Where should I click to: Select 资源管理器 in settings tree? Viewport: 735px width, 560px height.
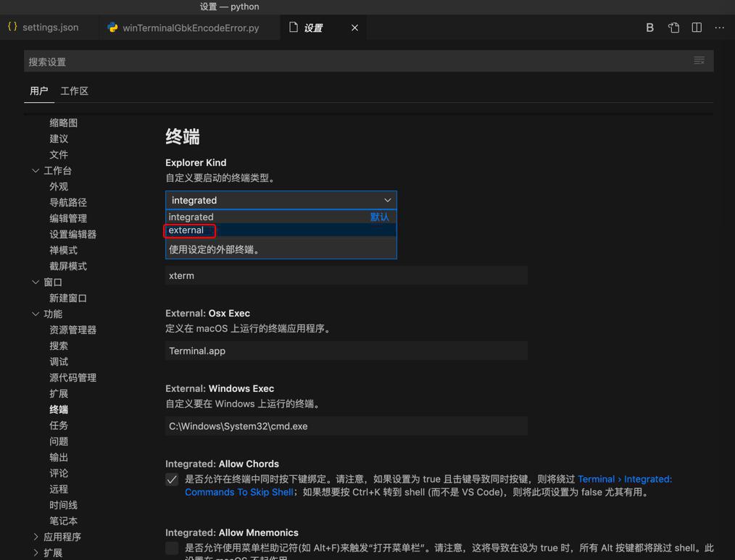(x=72, y=330)
